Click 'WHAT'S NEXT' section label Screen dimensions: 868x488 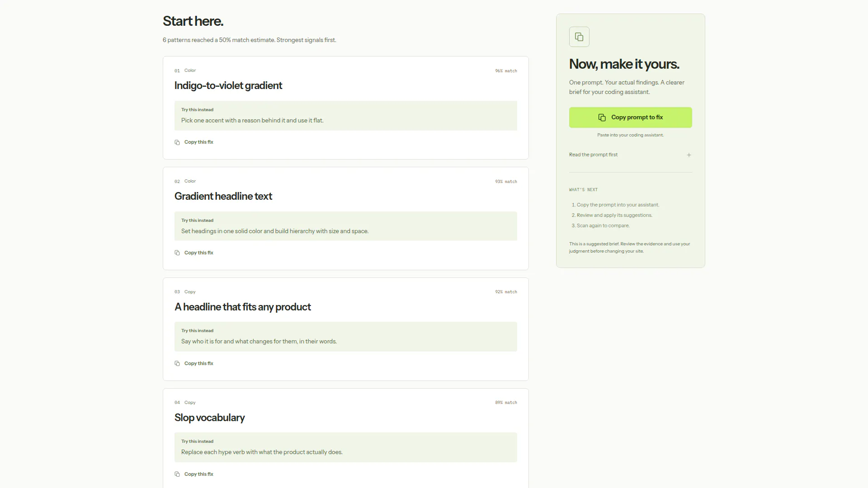click(x=583, y=190)
